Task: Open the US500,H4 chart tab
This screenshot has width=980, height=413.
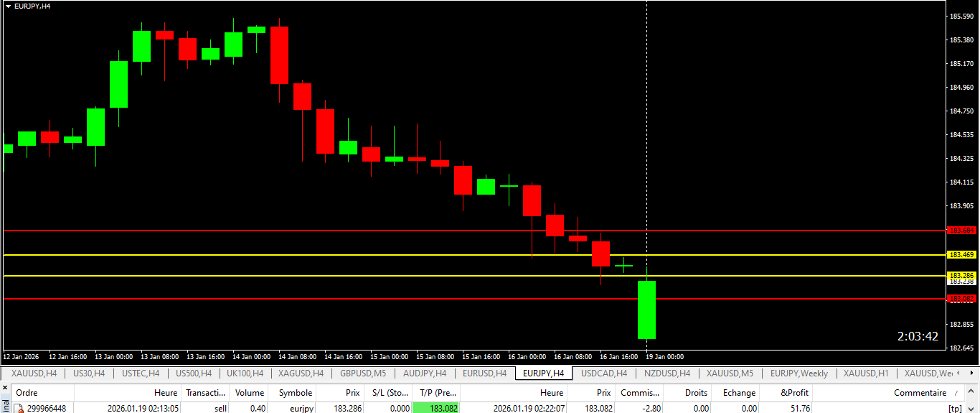Action: [x=194, y=373]
